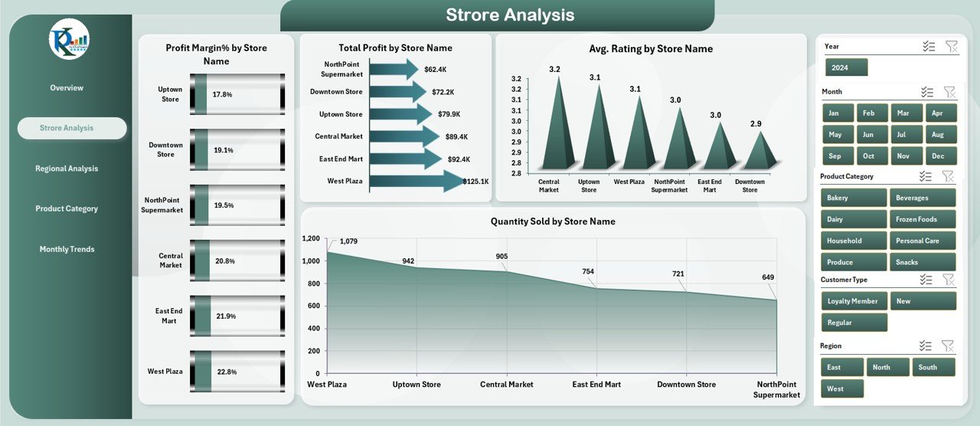
Task: Select the Jan month button
Action: (834, 113)
